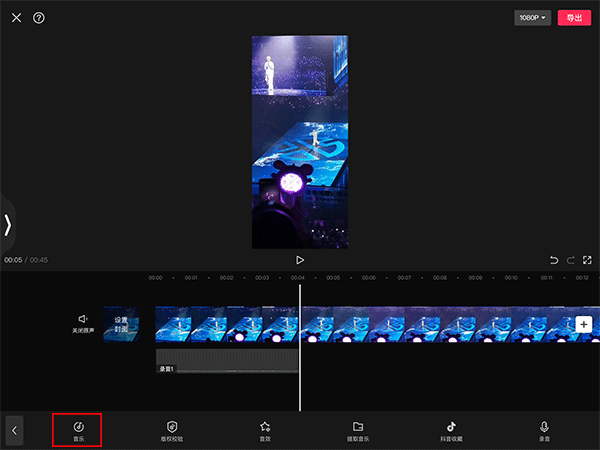600x450 pixels.
Task: Open sound effects (音效) panel
Action: coord(265,430)
